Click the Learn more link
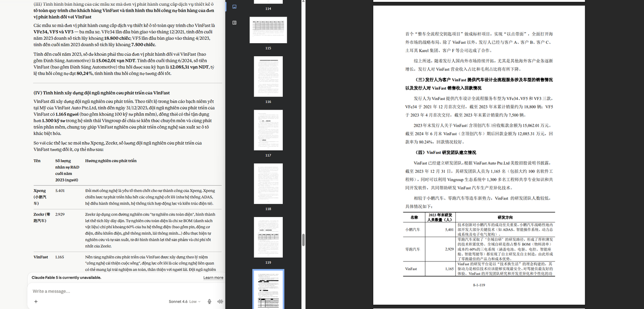Image resolution: width=644 pixels, height=309 pixels. pos(213,277)
